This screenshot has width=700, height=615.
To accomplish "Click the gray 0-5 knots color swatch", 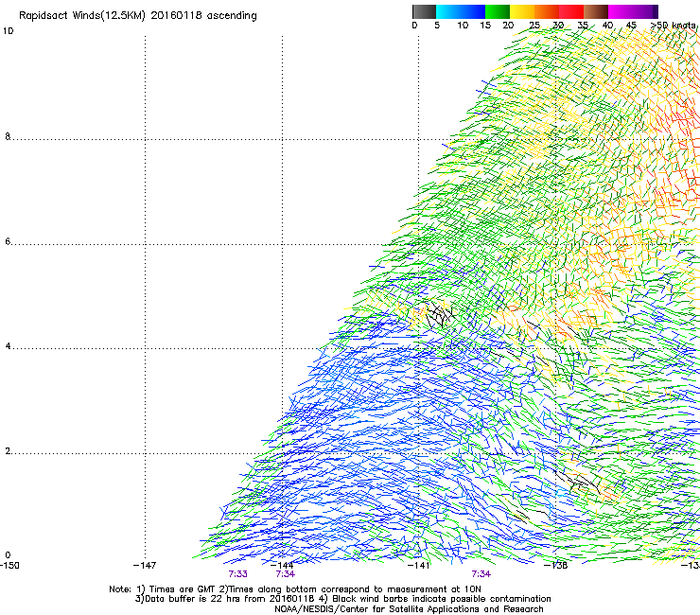I will click(x=424, y=11).
